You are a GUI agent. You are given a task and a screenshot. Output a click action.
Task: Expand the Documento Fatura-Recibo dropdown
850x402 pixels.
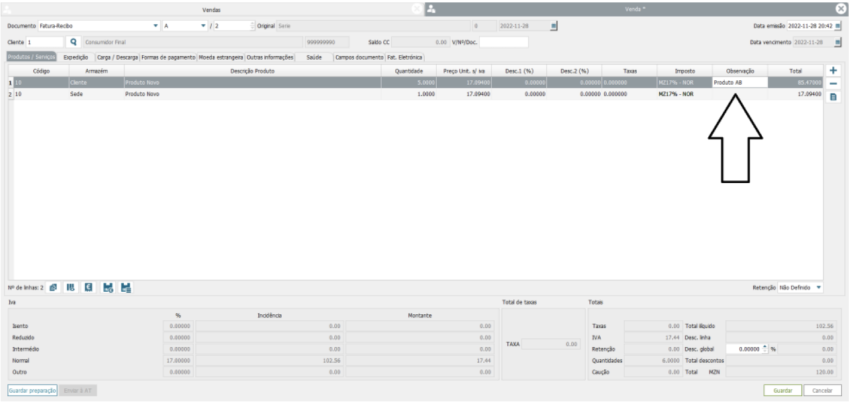coord(155,25)
